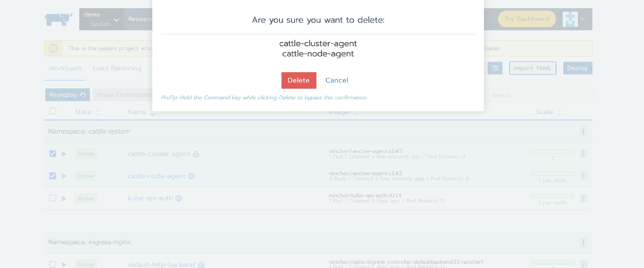Screen dimensions: 644x268
Task: Click Cancel in the delete dialog
Action: 336,80
